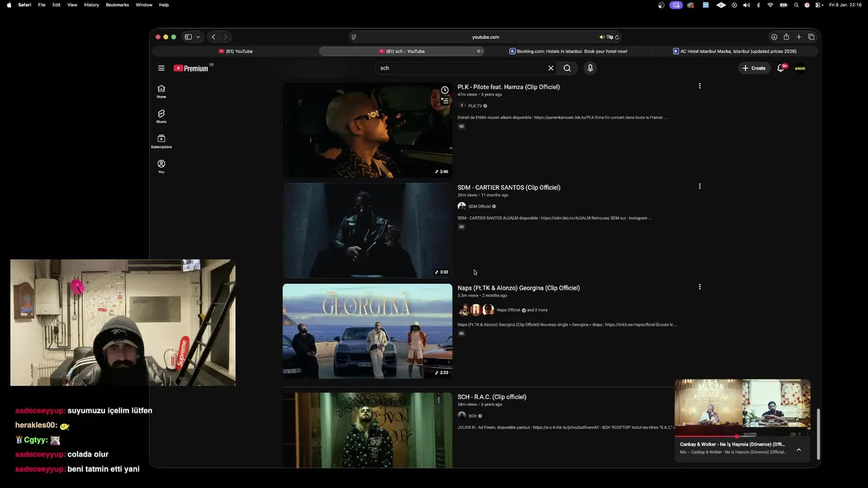Open options menu for Naps Georgina video

pos(700,287)
